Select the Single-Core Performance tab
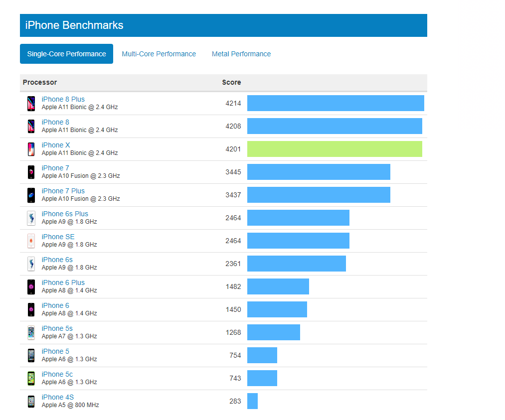The width and height of the screenshot is (505, 420). pos(66,54)
